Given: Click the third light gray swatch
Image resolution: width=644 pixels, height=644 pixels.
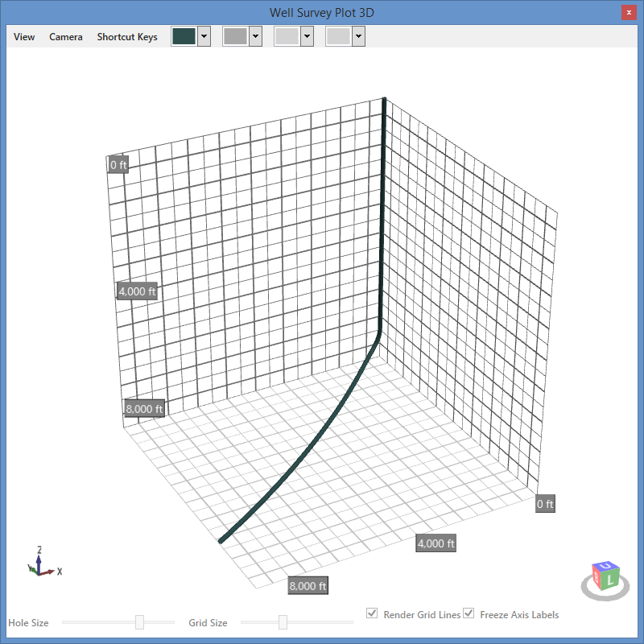Looking at the screenshot, I should [287, 36].
